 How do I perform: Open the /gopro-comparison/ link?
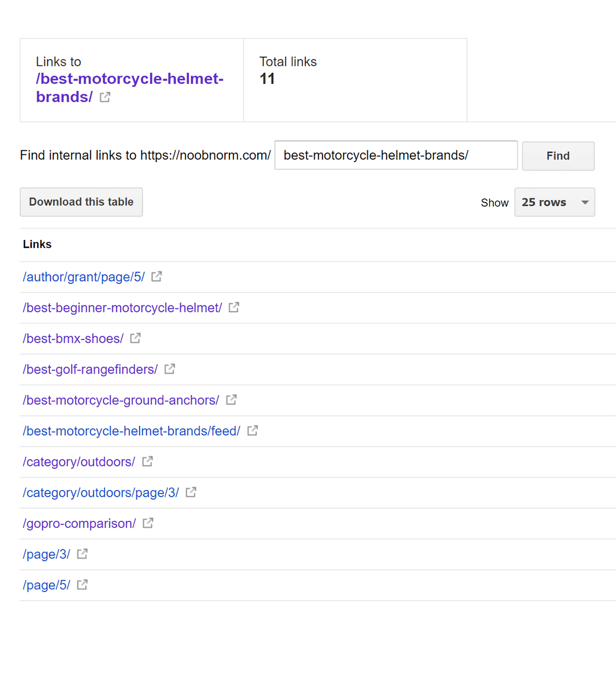[x=79, y=523]
